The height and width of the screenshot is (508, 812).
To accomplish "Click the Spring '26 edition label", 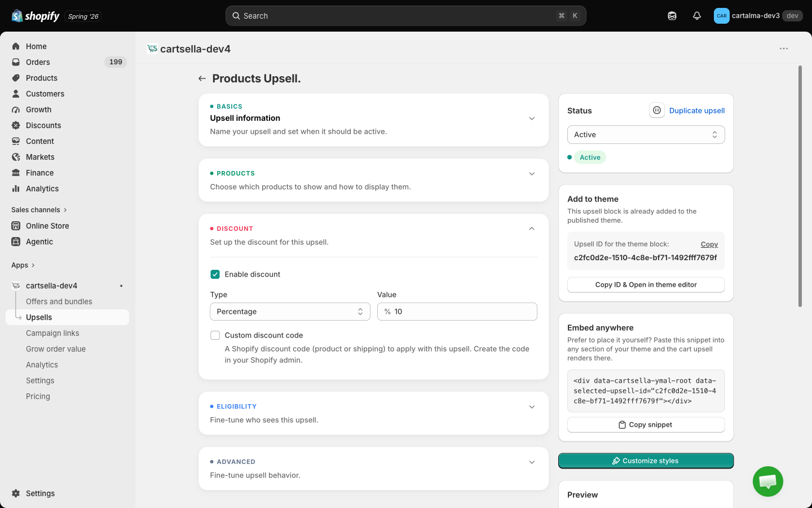I will click(83, 16).
